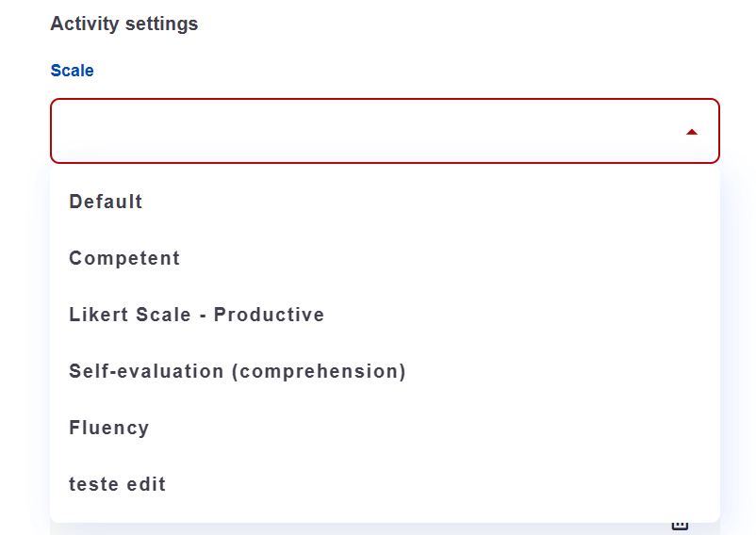Click the word Productive in Likert option

pos(269,315)
